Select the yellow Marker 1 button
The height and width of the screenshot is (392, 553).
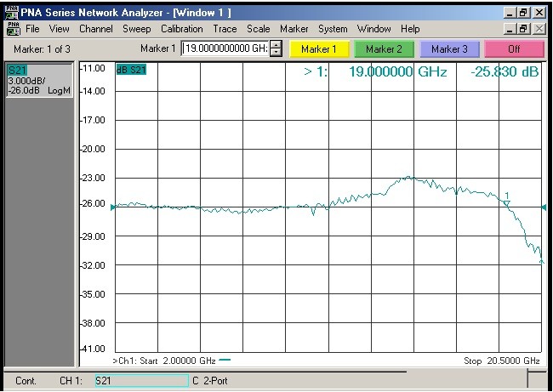(x=319, y=49)
